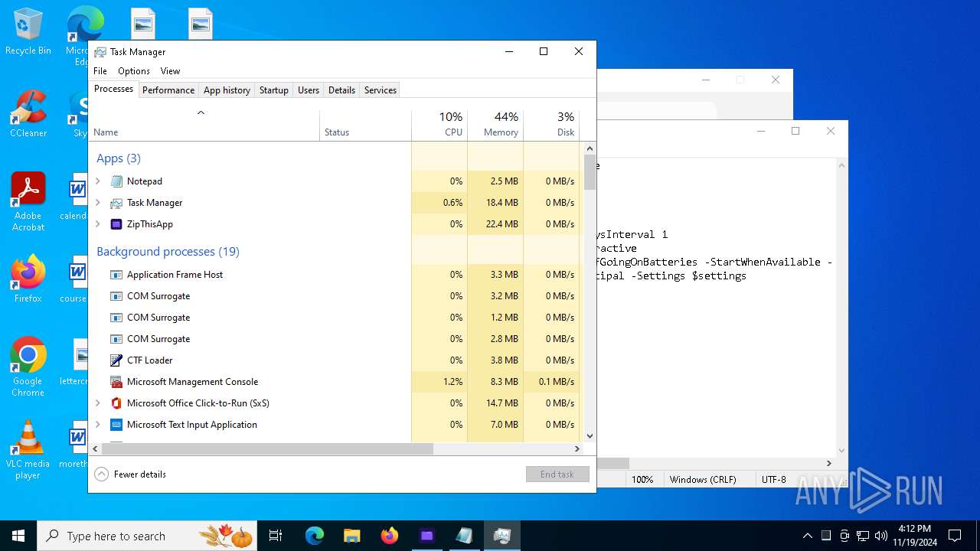Expand Microsoft Office Click-to-Run group
Screen dimensions: 980x551
point(97,403)
